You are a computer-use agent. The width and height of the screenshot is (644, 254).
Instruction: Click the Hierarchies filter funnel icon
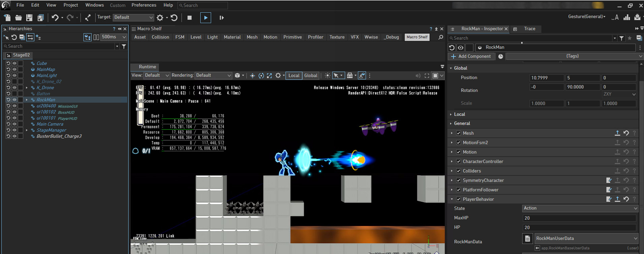pos(124,47)
